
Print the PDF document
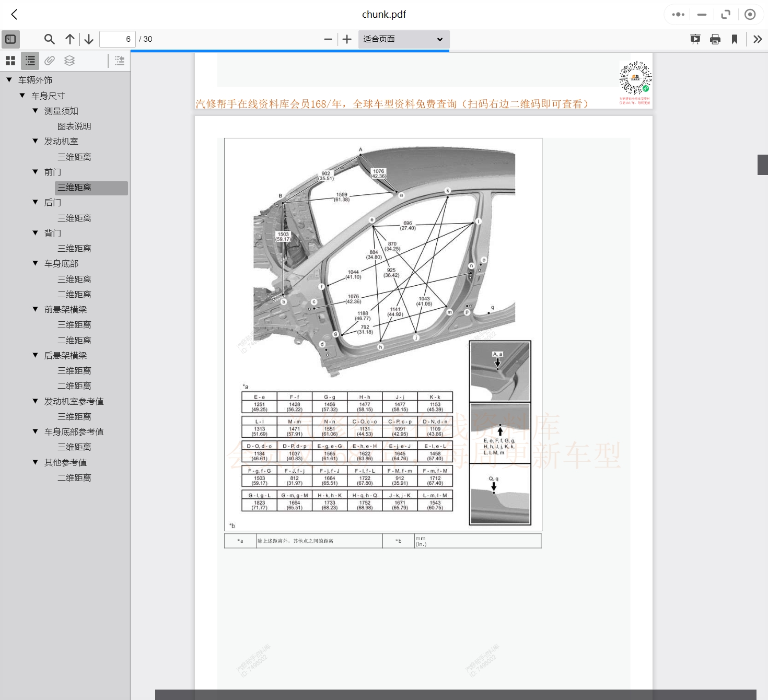pos(715,39)
